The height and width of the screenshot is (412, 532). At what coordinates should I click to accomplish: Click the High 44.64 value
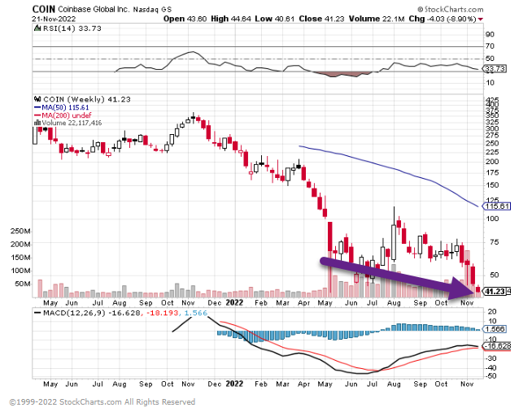click(231, 19)
